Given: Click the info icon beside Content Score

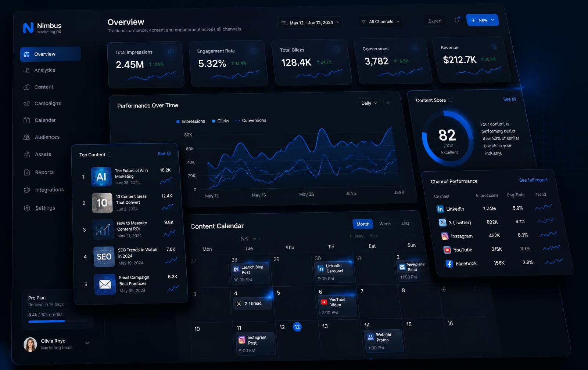Looking at the screenshot, I should [450, 100].
